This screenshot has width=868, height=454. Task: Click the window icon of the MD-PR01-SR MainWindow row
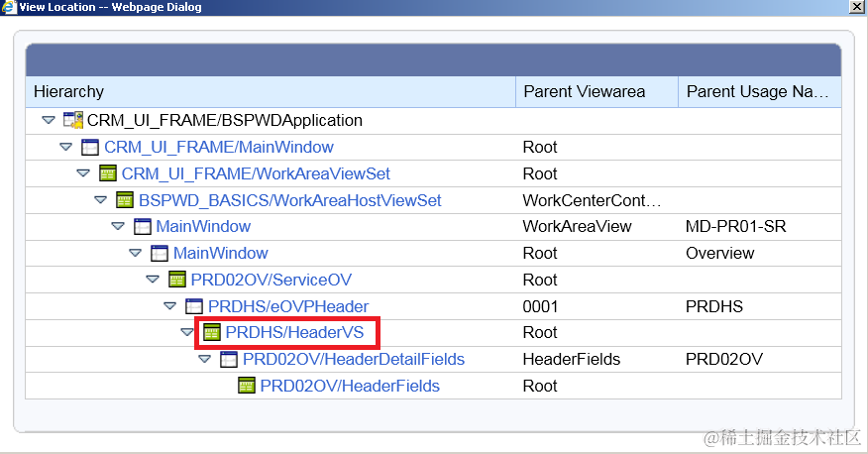[143, 226]
